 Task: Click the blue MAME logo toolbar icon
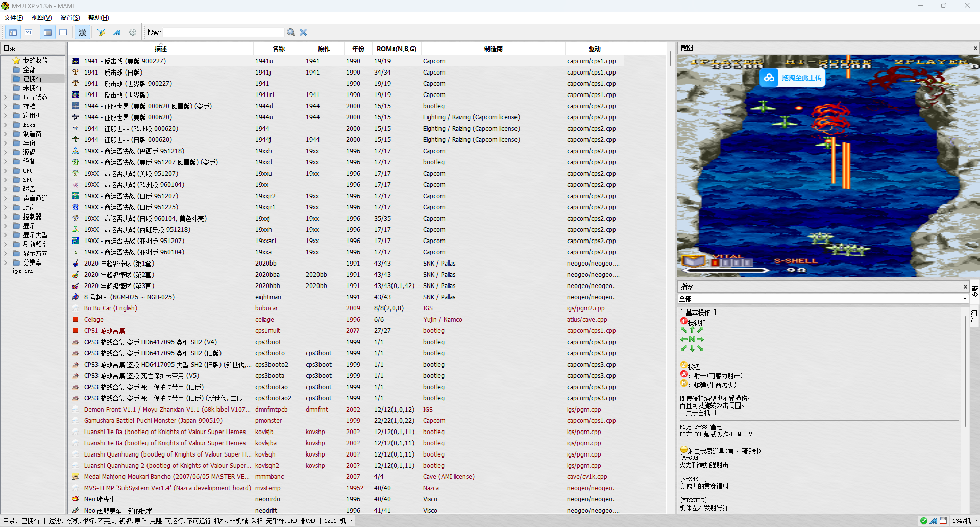coord(117,32)
